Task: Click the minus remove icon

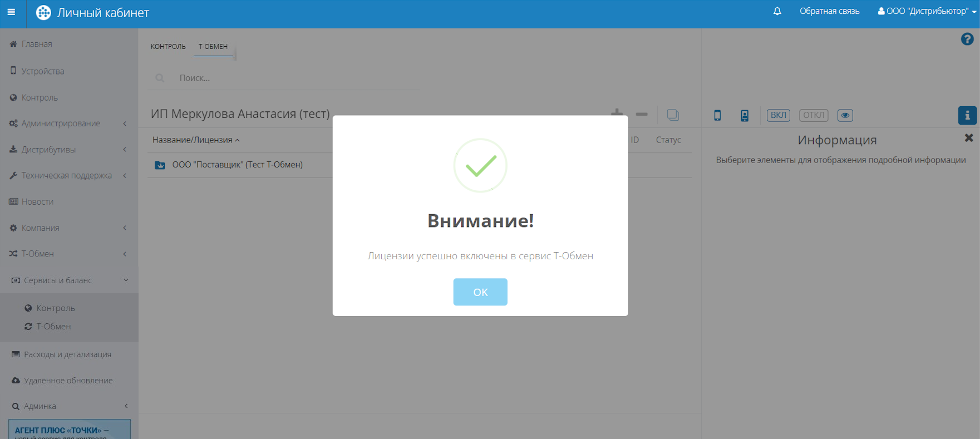Action: tap(642, 114)
